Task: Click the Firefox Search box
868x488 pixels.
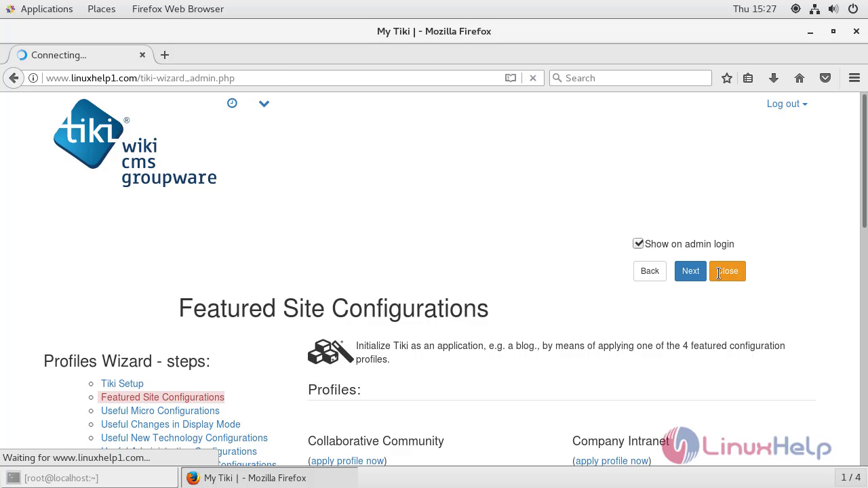Action: click(x=631, y=78)
